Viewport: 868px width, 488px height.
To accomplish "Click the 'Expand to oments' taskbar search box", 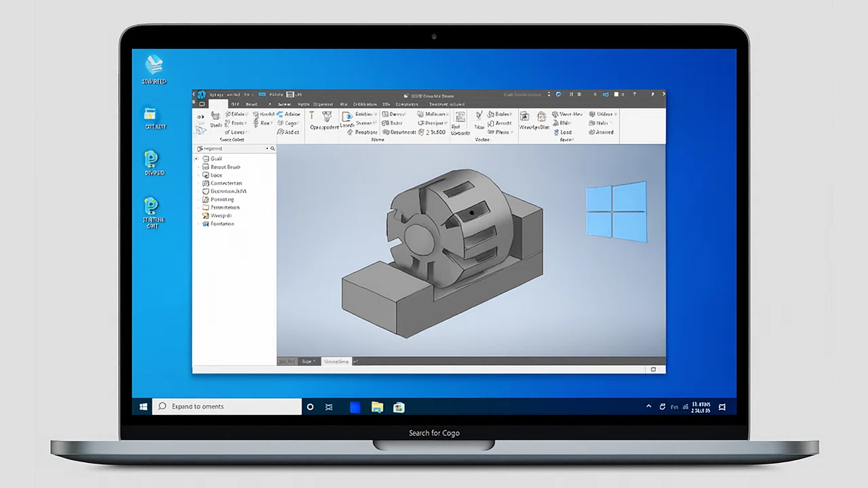I will [226, 407].
